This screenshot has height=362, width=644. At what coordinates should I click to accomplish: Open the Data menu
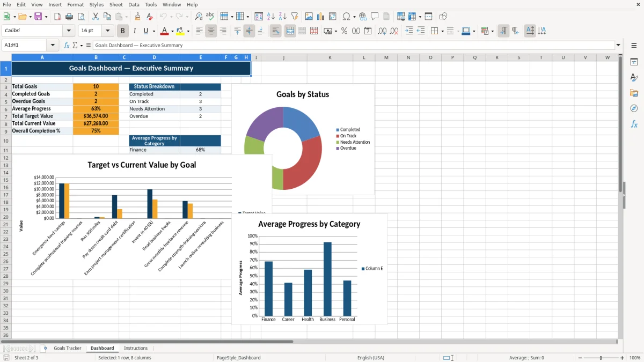(x=134, y=4)
